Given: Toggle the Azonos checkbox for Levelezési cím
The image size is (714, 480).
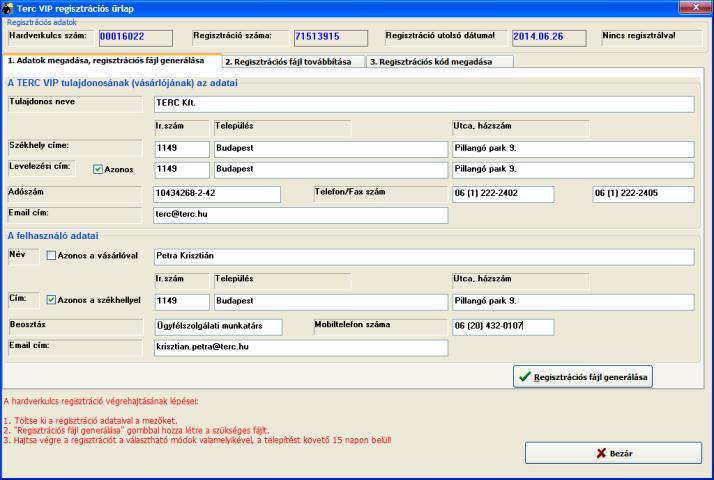Looking at the screenshot, I should [x=97, y=169].
